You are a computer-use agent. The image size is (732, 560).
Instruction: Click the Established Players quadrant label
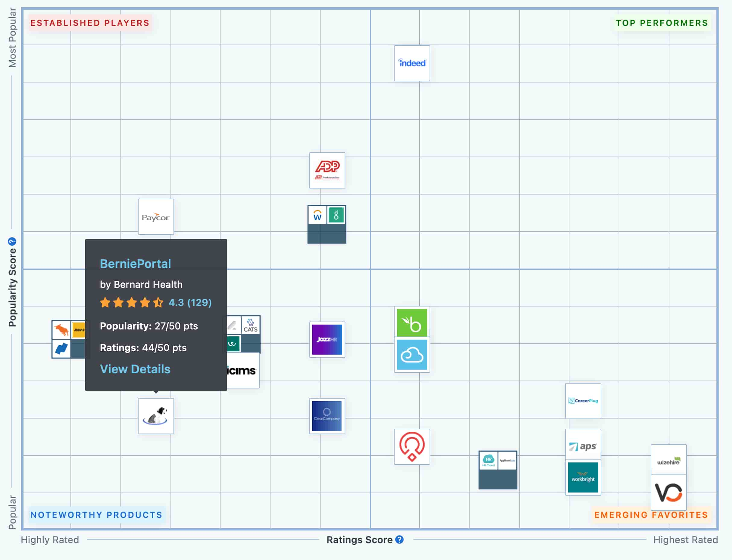click(90, 23)
